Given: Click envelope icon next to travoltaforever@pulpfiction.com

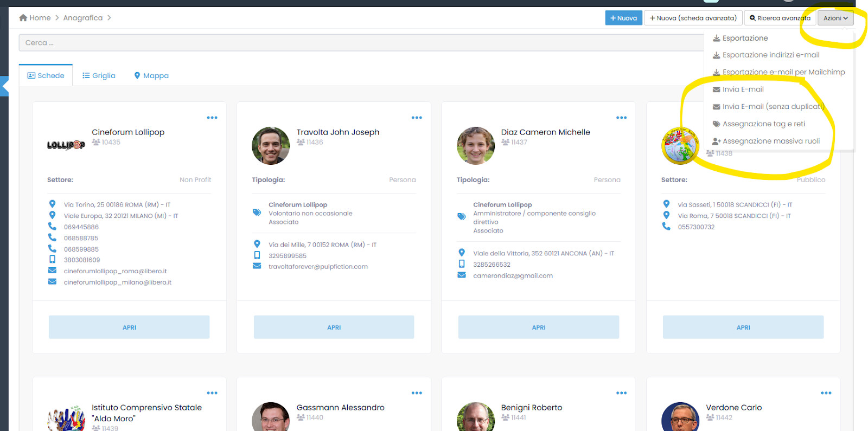Looking at the screenshot, I should (257, 266).
